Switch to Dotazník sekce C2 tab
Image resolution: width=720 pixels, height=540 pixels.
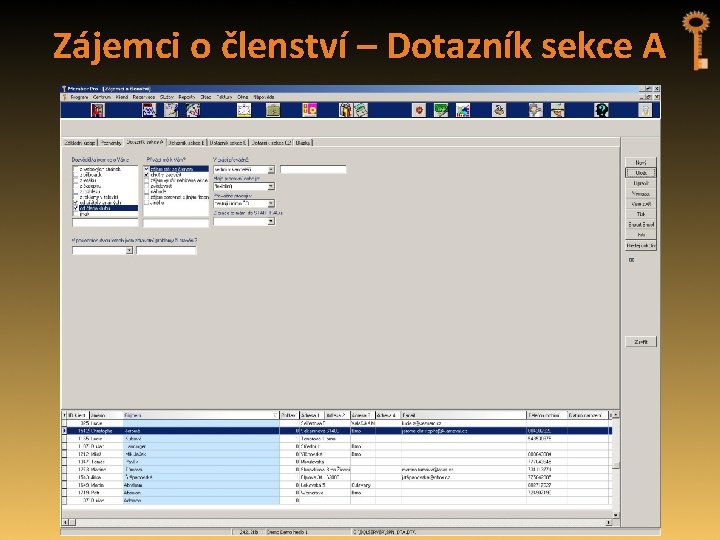(x=271, y=143)
